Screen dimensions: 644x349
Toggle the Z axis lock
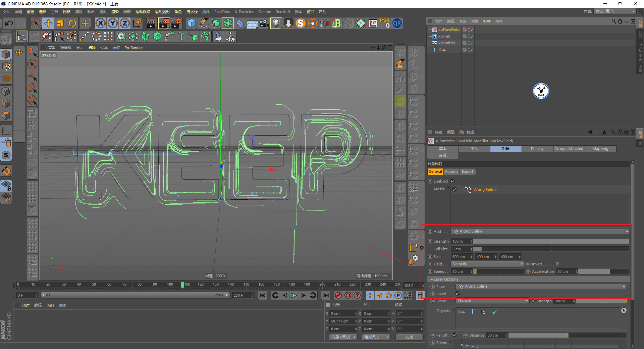pyautogui.click(x=125, y=23)
